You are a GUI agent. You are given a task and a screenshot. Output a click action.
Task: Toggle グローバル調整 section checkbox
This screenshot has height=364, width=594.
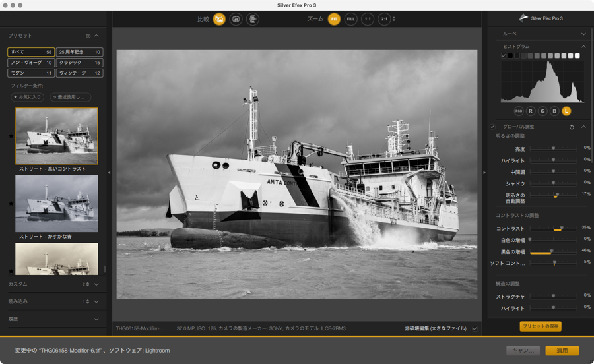[x=492, y=127]
